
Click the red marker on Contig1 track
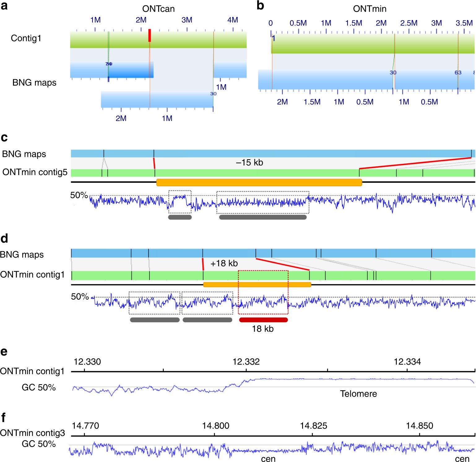point(149,35)
